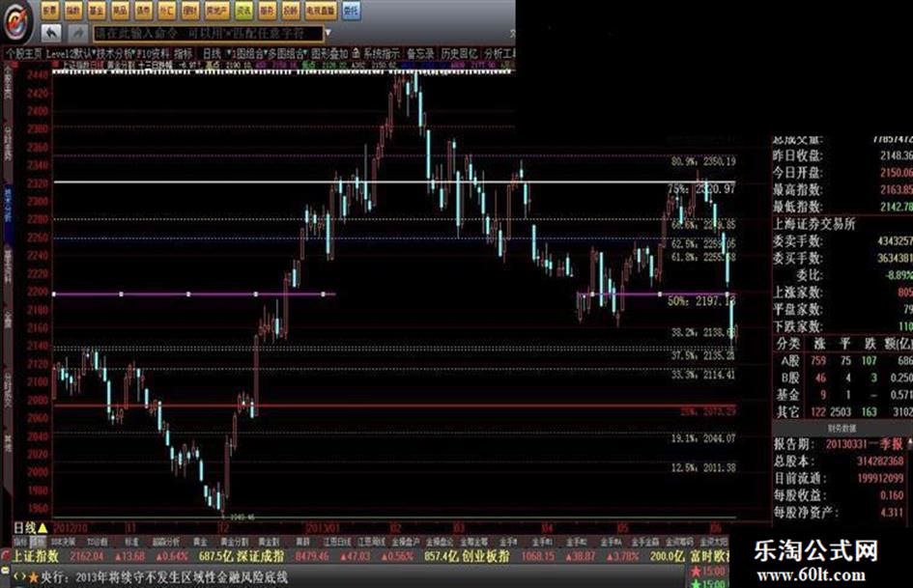Open the 个股主页 menu item
This screenshot has height=588, width=913.
pos(24,53)
